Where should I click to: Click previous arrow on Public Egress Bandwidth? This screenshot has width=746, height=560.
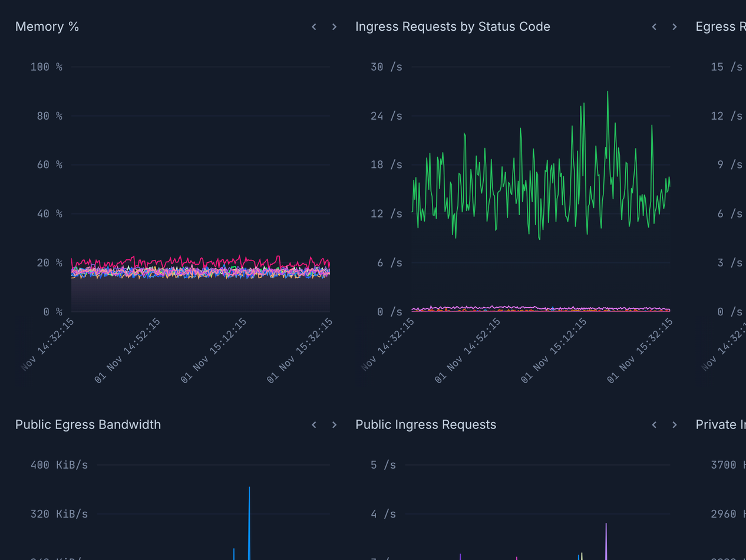pyautogui.click(x=314, y=425)
